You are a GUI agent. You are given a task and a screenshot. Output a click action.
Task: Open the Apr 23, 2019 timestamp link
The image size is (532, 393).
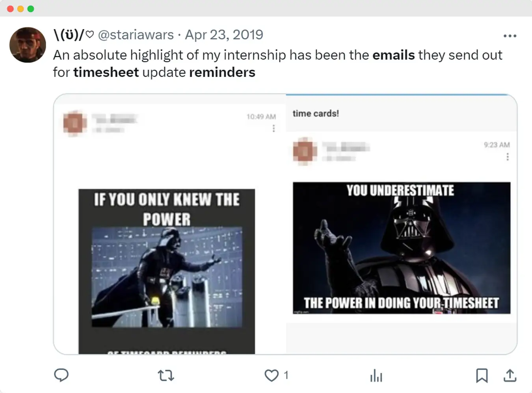(x=224, y=35)
